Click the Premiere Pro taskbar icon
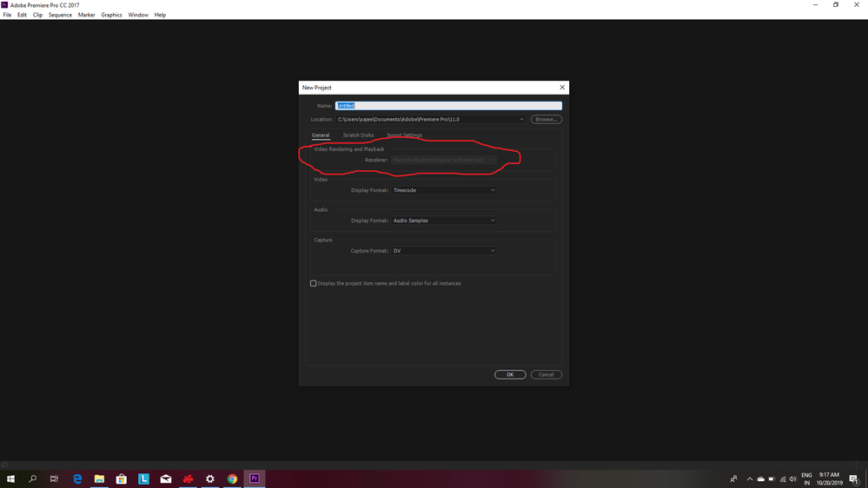 click(x=254, y=478)
